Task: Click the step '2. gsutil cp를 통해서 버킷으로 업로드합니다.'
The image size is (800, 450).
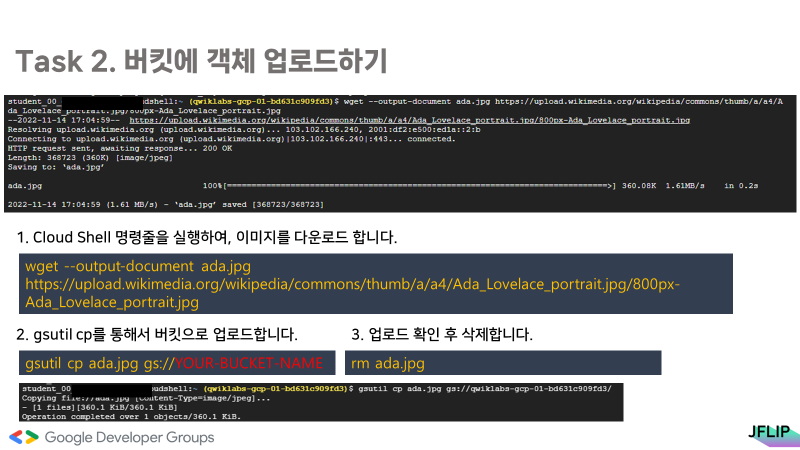Action: [x=157, y=335]
